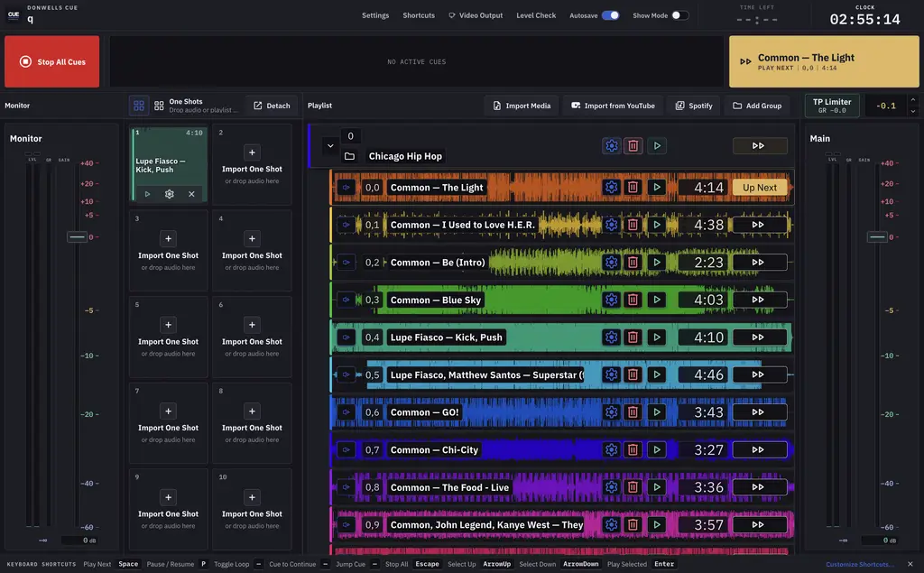Click the Main volume fader handle
The image size is (924, 573).
[x=877, y=237]
